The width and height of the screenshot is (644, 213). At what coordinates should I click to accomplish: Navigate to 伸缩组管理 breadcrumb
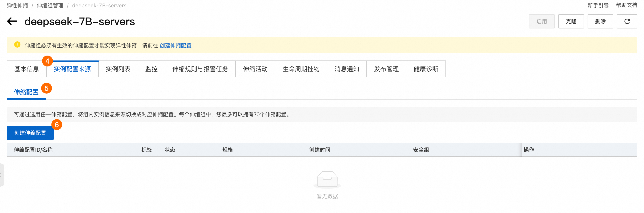(50, 6)
